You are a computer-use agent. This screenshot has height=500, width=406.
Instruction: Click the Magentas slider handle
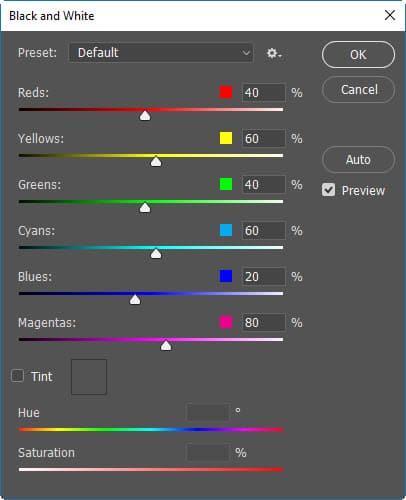(166, 346)
